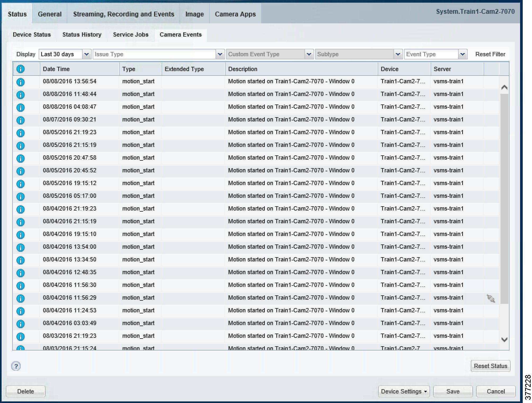Click the scrollbar down arrow in events list

click(504, 340)
